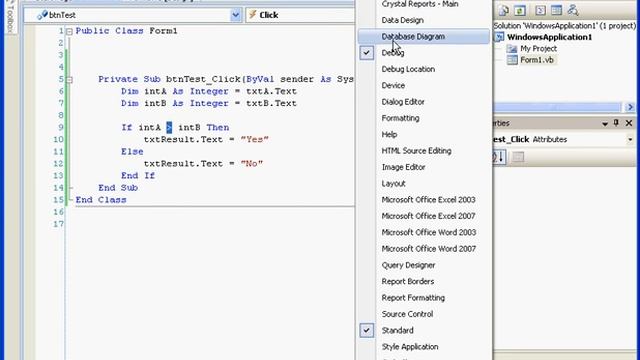
Task: Click the View Class Diagram icon
Action: (x=573, y=11)
